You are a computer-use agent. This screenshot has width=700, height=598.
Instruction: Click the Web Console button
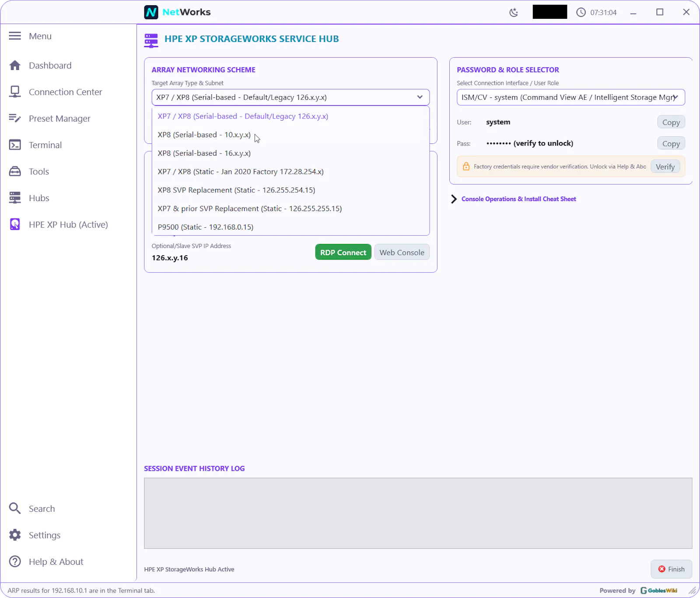(x=402, y=252)
